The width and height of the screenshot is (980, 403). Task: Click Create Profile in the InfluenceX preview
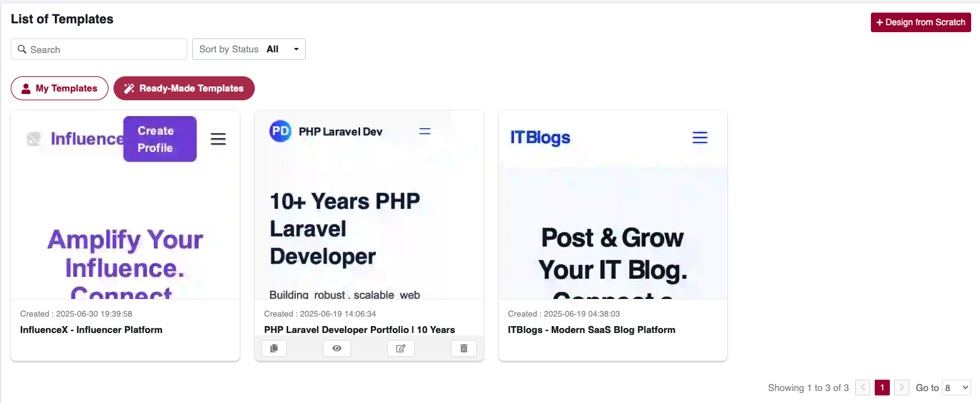[160, 139]
